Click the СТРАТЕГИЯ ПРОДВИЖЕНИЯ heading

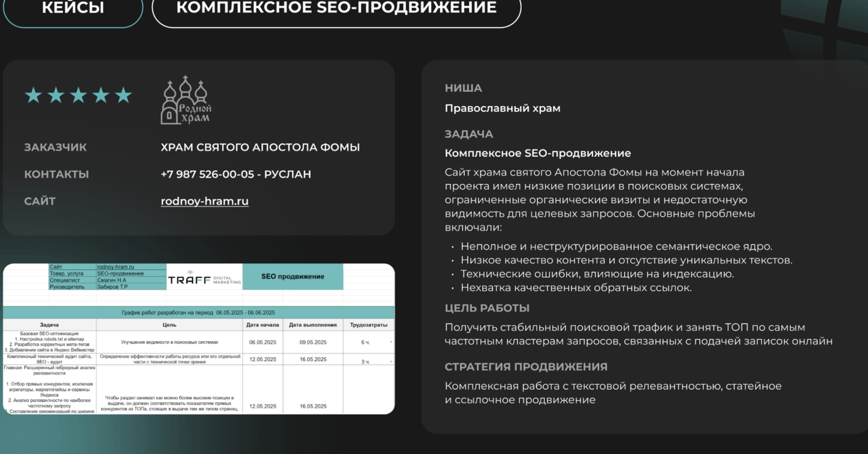tap(526, 367)
